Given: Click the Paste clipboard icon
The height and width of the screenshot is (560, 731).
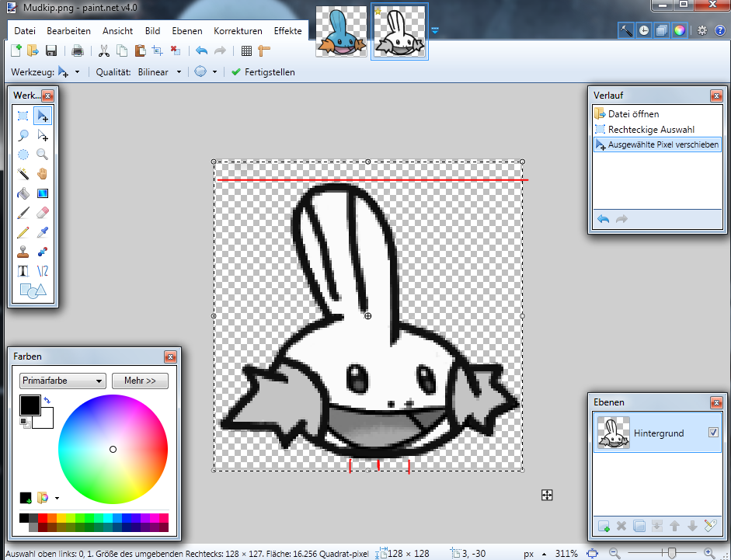Looking at the screenshot, I should [140, 50].
